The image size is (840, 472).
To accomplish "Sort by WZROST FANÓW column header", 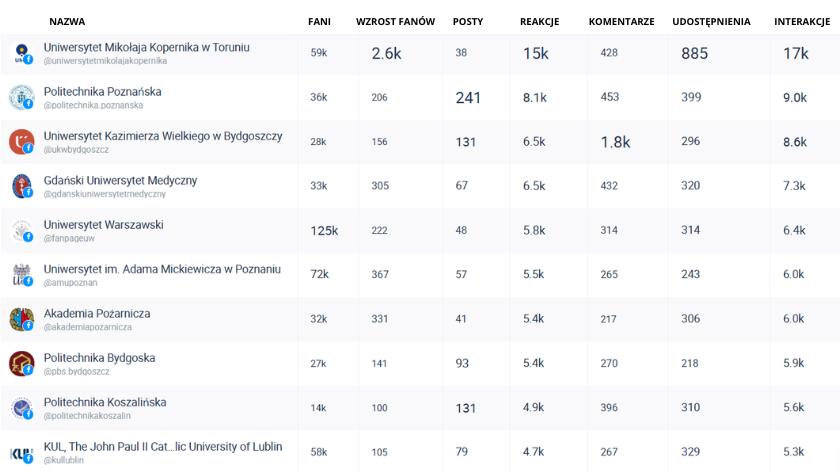I will coord(395,21).
